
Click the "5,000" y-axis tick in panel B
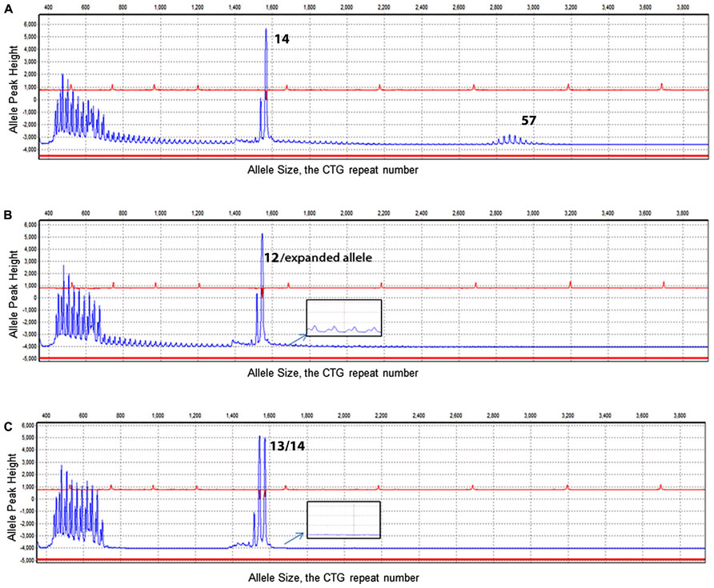(30, 237)
